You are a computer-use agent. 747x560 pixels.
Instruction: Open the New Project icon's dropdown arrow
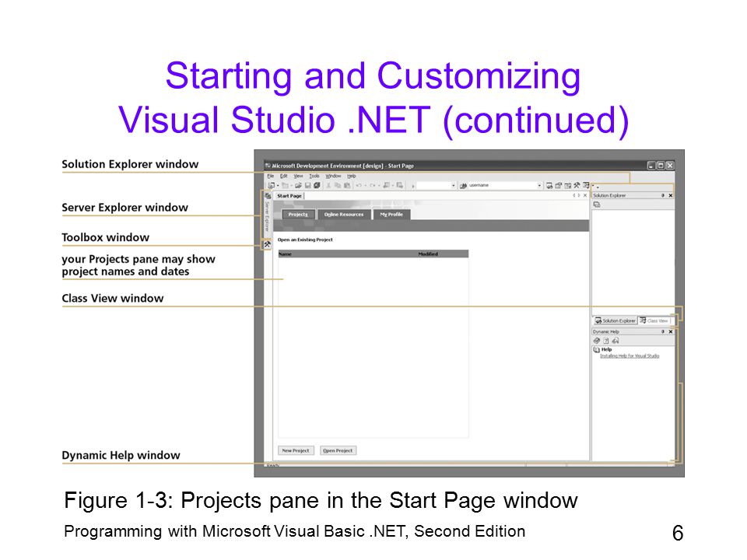pyautogui.click(x=278, y=185)
